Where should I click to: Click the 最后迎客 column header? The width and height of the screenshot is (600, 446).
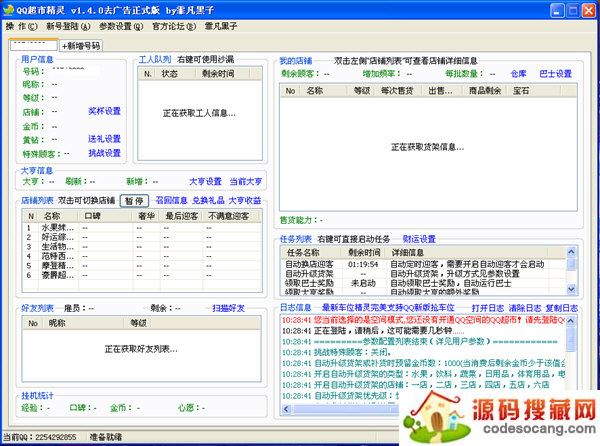click(x=181, y=216)
